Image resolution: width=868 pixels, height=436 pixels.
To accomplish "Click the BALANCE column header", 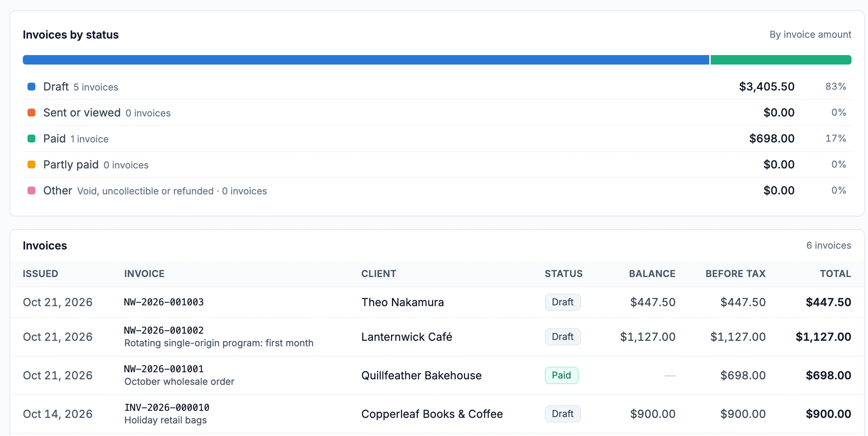I will [x=652, y=273].
